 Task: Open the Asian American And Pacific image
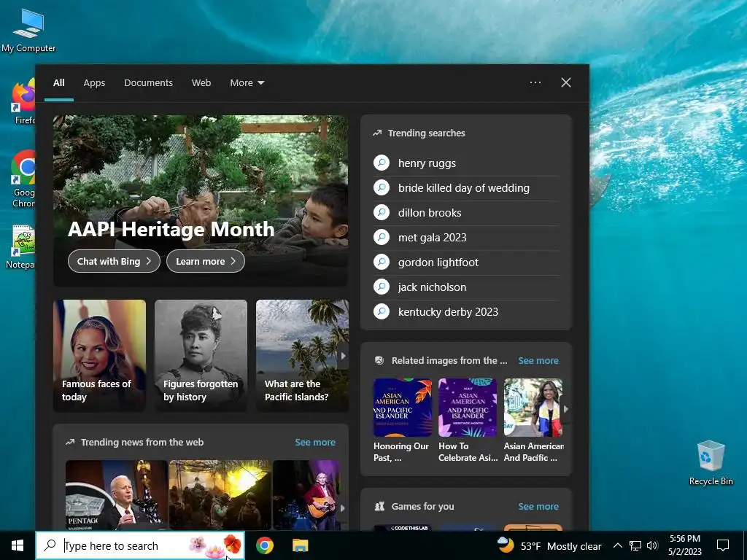[533, 408]
